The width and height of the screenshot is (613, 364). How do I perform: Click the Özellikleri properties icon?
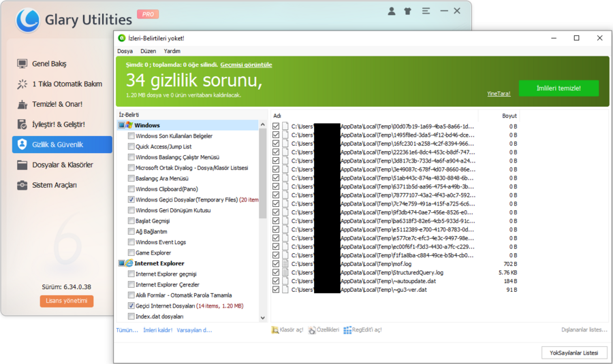point(312,330)
